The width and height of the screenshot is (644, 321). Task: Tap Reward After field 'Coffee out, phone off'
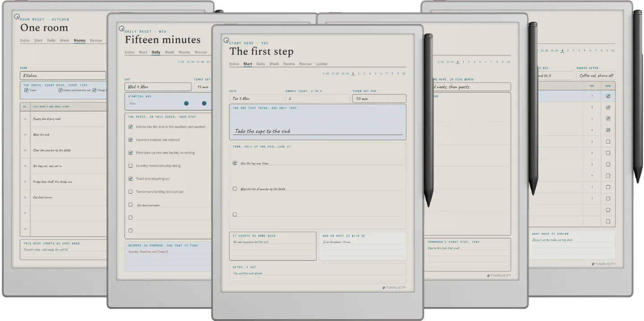(596, 76)
